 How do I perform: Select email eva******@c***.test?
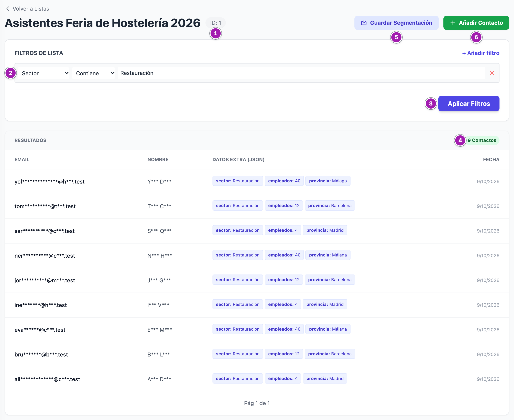pos(40,330)
